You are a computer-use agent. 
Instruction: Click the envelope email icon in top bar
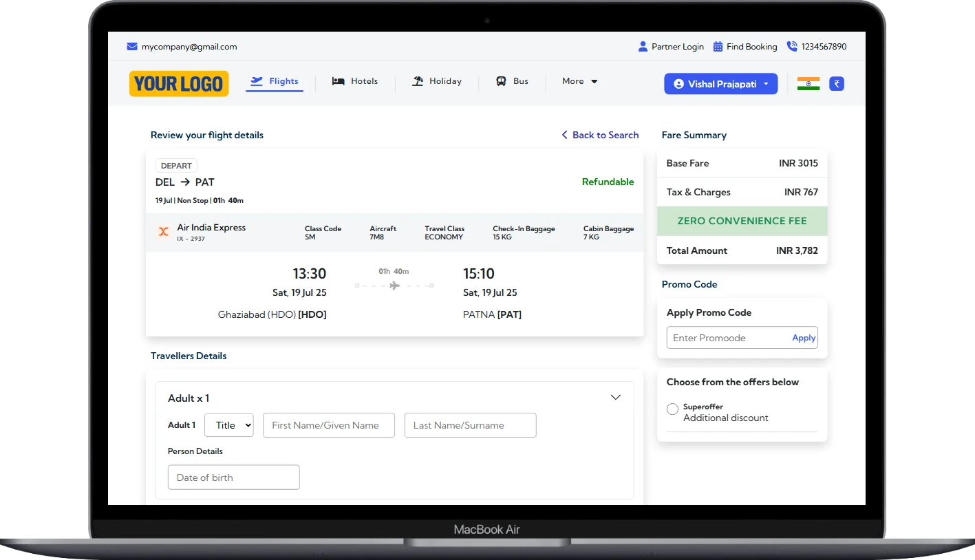(132, 47)
